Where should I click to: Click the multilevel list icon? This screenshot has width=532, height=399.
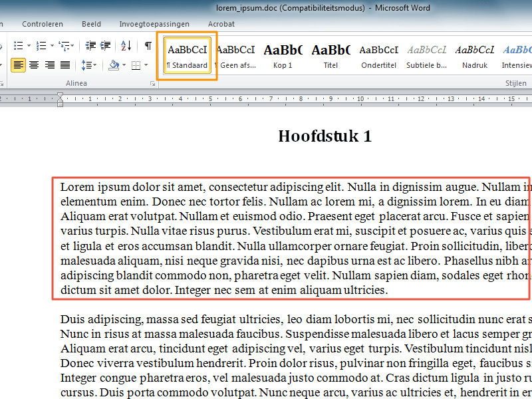point(64,45)
